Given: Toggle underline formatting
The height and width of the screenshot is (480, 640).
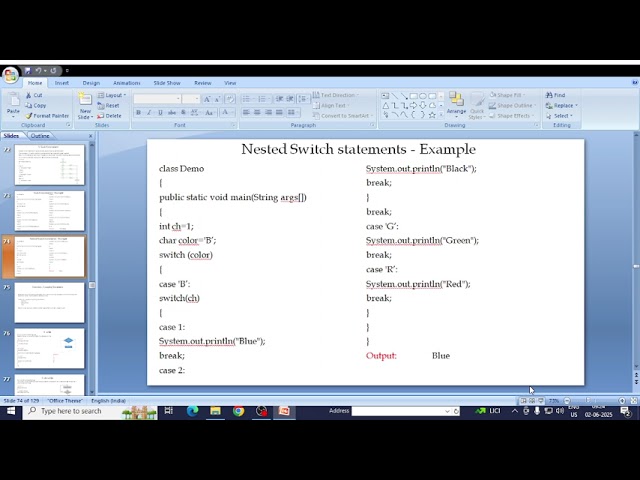Looking at the screenshot, I should click(160, 112).
